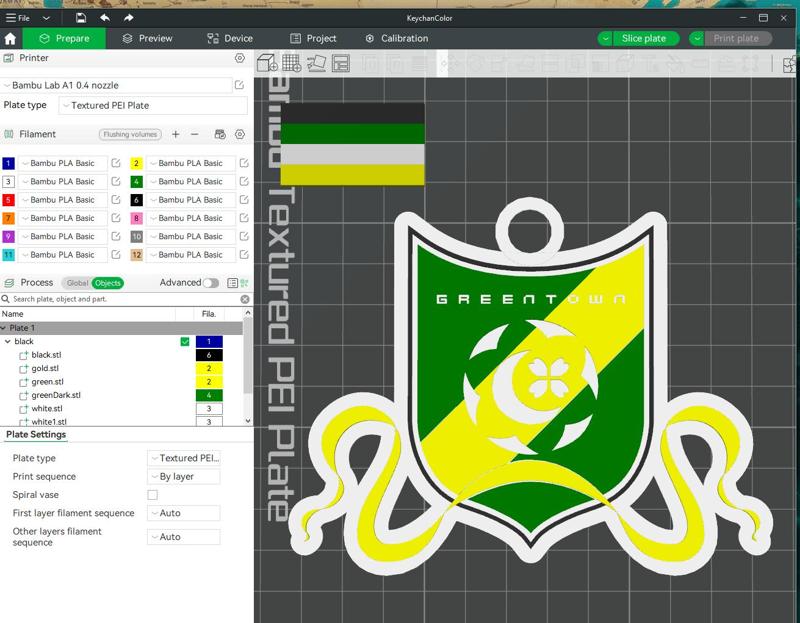Open the Home screen icon
The height and width of the screenshot is (623, 800).
(x=10, y=39)
